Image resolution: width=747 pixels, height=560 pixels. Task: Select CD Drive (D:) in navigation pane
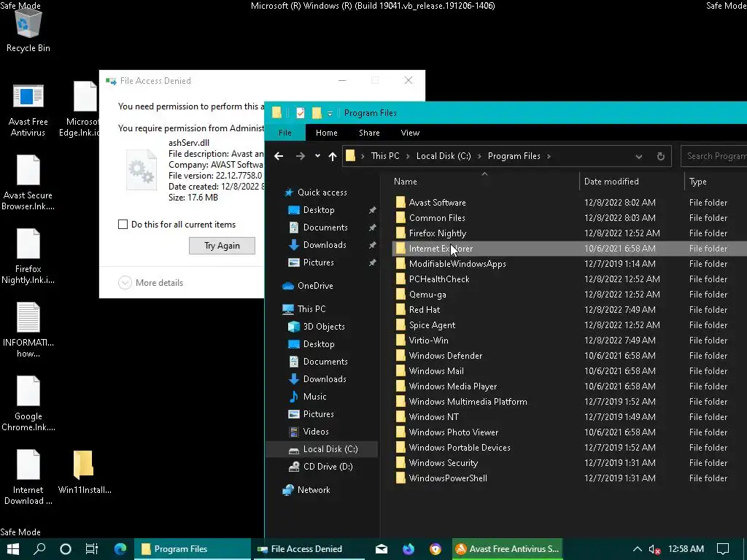[321, 467]
